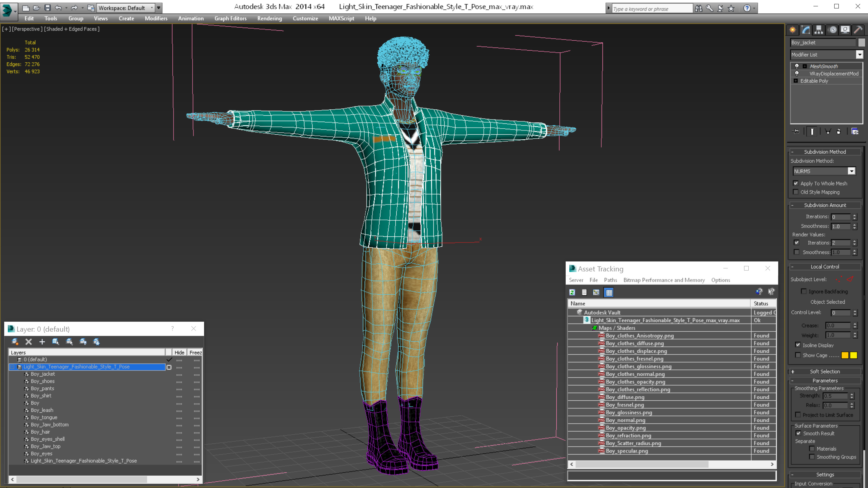Click Configure Modifier Sets icon
The image size is (868, 488).
click(x=855, y=131)
